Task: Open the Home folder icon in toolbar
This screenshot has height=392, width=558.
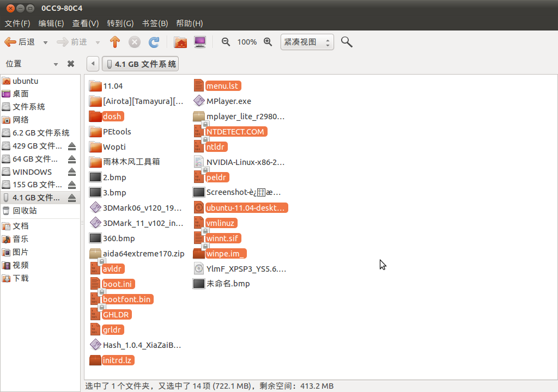Action: pos(180,42)
